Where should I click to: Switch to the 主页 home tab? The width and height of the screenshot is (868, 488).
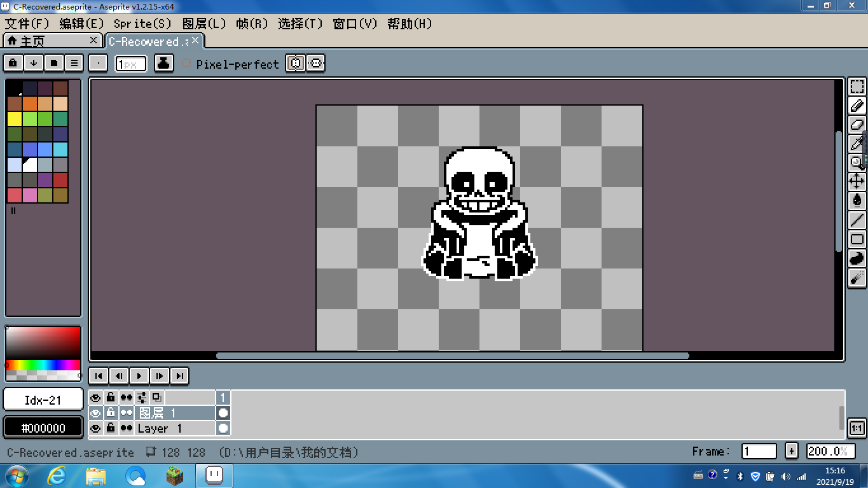[52, 41]
